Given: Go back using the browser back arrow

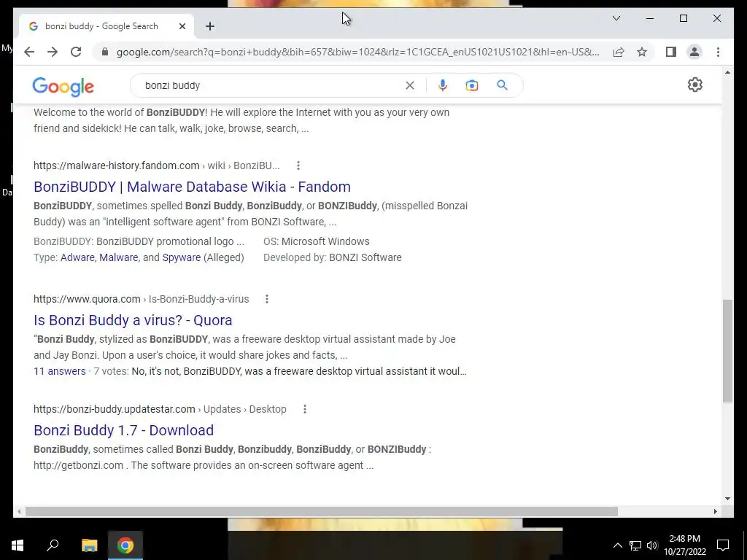Looking at the screenshot, I should [x=29, y=52].
